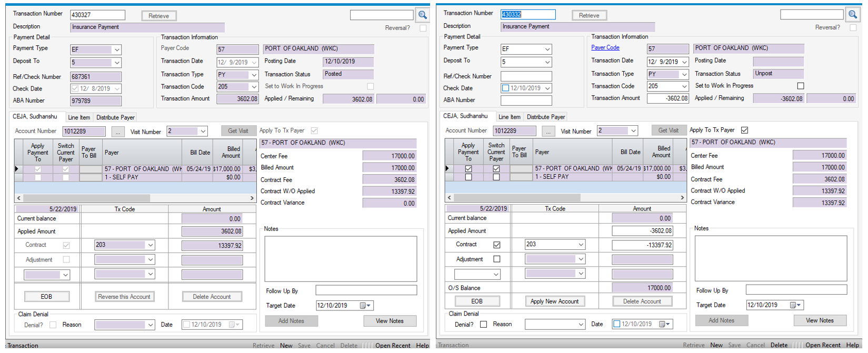Expand the Payment Type dropdown in the right window
This screenshot has height=353, width=868.
(x=547, y=49)
